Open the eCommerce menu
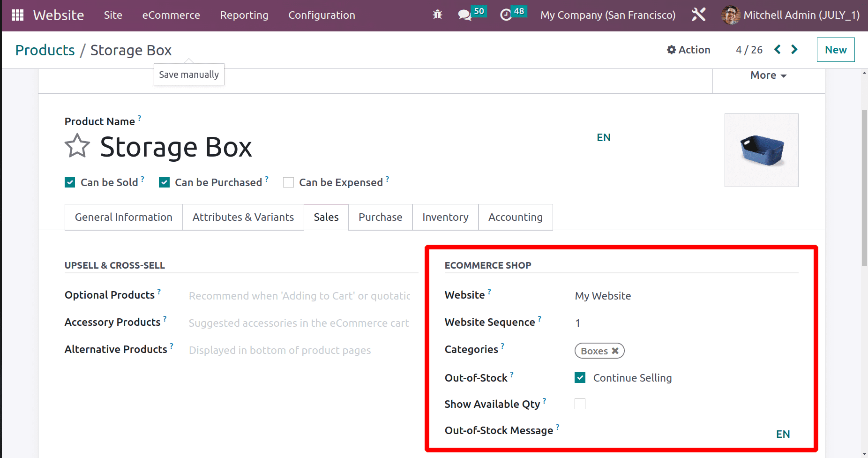Screen dimensions: 868x458 (x=171, y=15)
